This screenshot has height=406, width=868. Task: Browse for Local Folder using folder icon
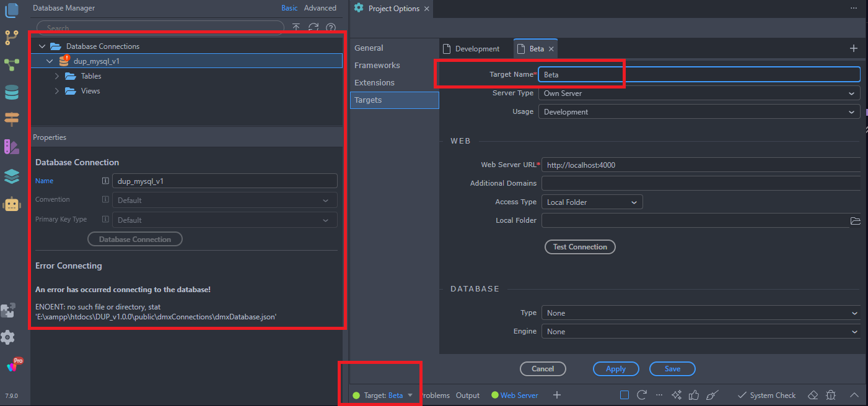[x=856, y=221]
